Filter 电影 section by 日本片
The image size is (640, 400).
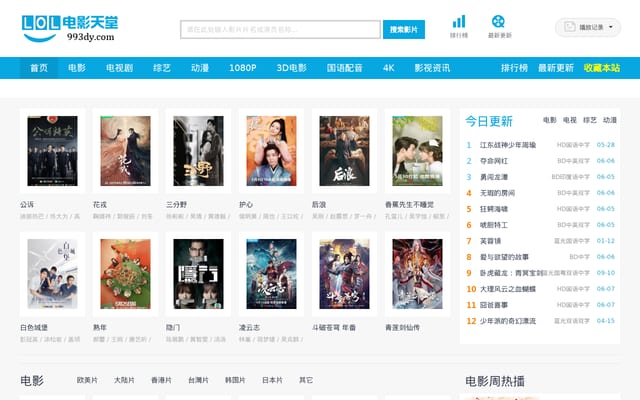(x=272, y=380)
